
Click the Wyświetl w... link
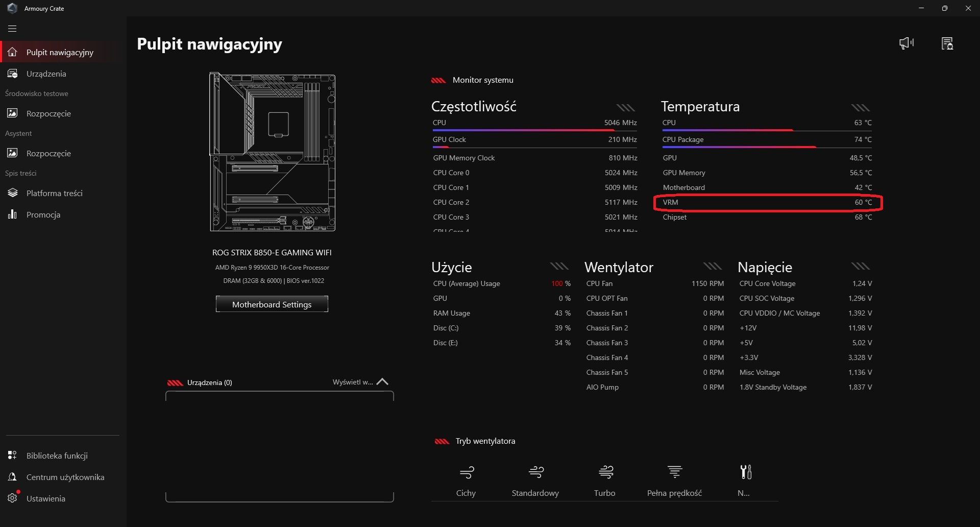click(353, 382)
